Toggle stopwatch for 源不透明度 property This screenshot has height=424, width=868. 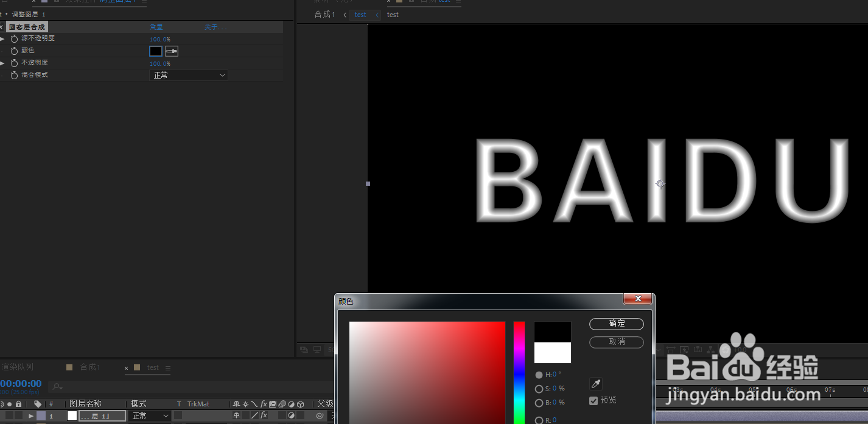(15, 38)
